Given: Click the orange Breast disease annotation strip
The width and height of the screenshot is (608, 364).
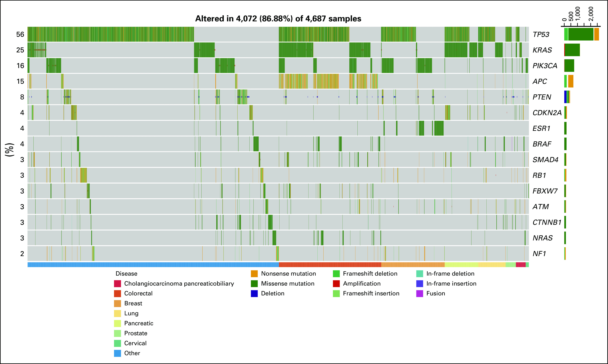Looking at the screenshot, I should [x=413, y=265].
